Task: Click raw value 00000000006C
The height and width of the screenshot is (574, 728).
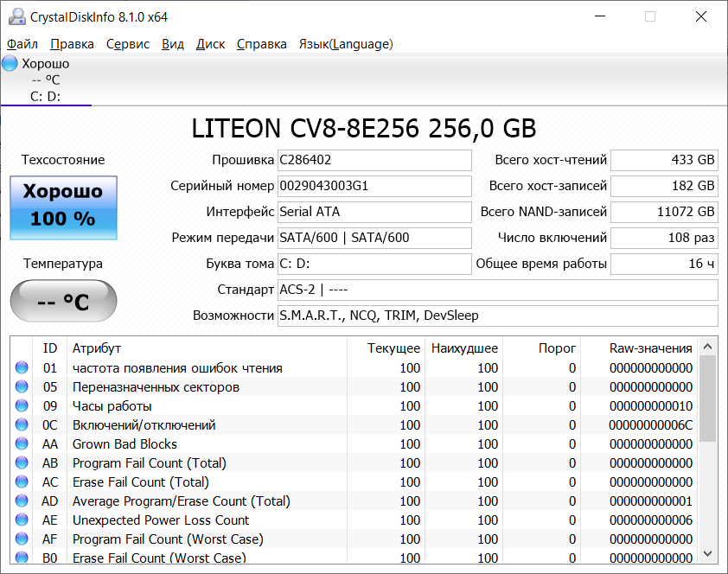Action: click(650, 425)
